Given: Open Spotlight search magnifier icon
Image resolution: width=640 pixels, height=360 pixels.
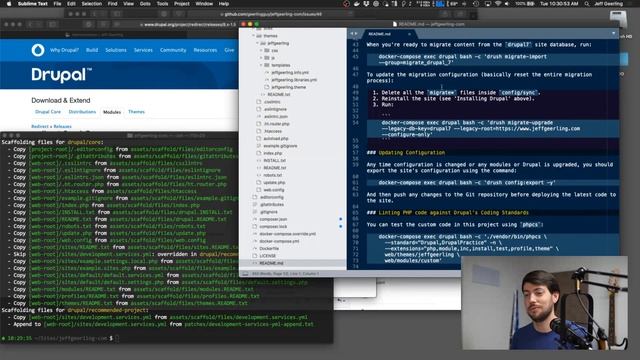Looking at the screenshot, I should click(587, 4).
